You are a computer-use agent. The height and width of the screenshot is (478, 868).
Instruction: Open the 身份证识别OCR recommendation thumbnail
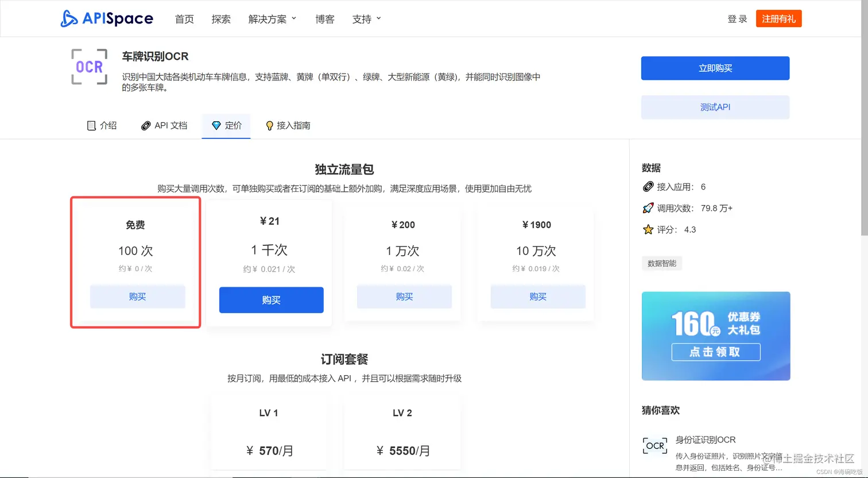click(x=654, y=445)
